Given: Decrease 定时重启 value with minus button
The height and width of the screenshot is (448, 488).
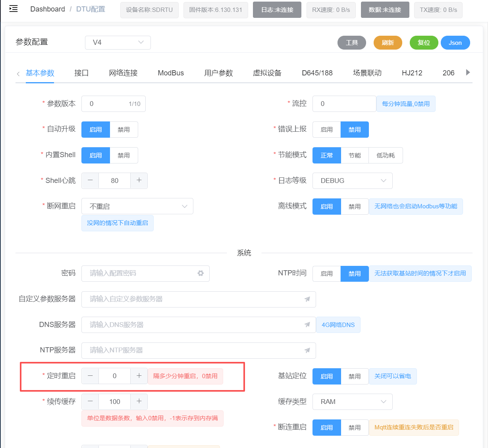Looking at the screenshot, I should coord(91,376).
